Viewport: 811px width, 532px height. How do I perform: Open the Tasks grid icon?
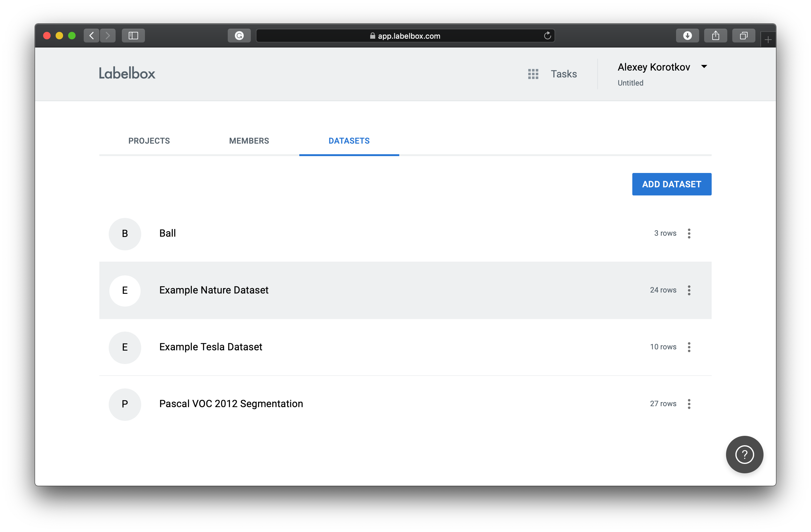[533, 74]
